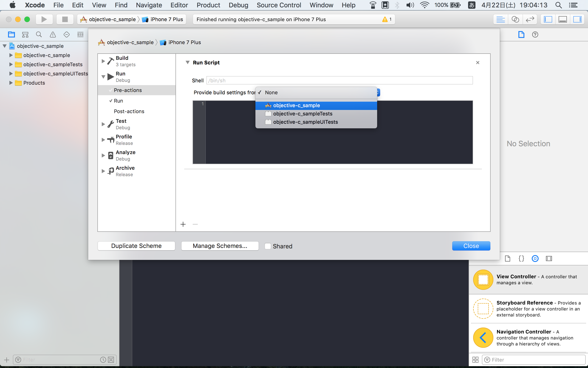
Task: Choose objective-c_sampleTests in popup menu
Action: tap(316, 114)
